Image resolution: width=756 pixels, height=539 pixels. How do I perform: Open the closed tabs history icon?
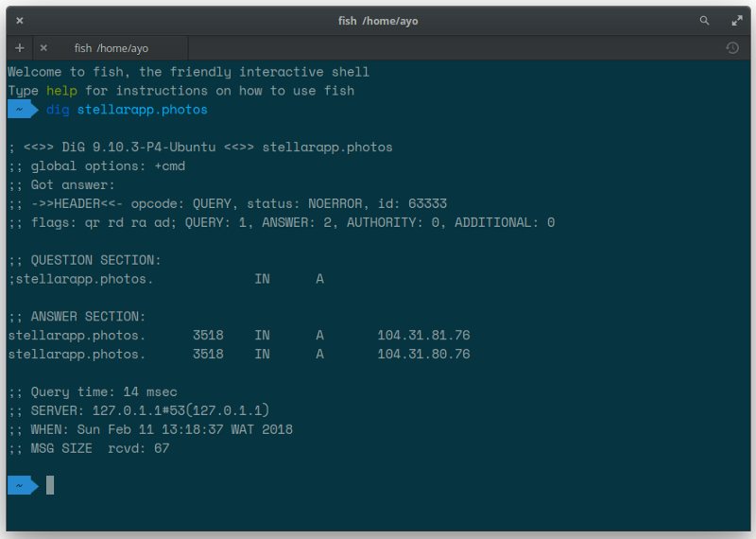point(731,48)
